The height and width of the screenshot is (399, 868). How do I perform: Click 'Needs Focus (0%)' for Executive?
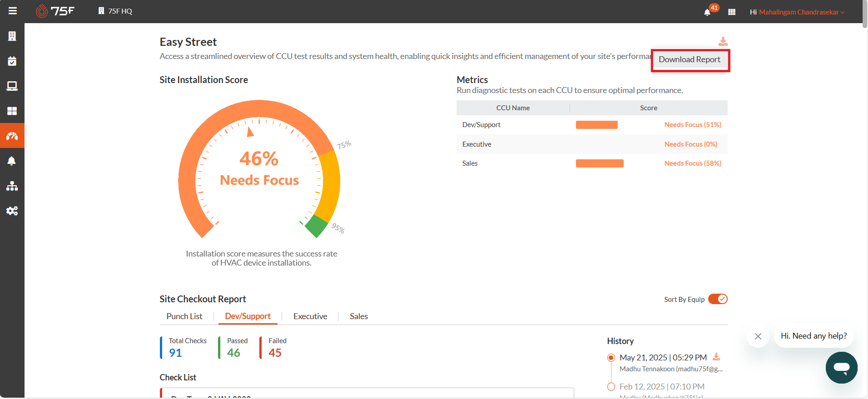691,144
